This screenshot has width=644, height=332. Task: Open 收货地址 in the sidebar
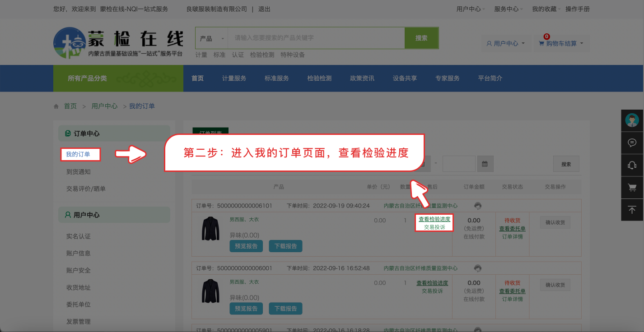79,287
